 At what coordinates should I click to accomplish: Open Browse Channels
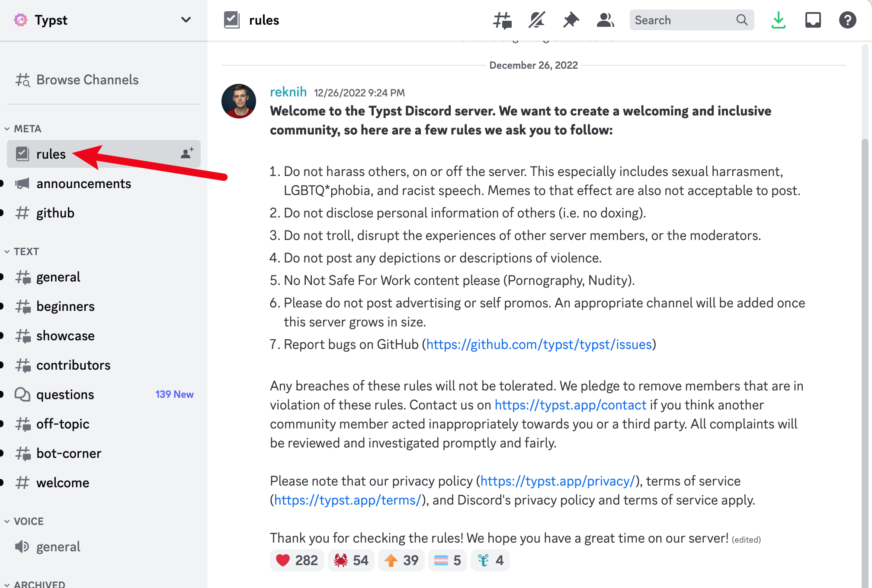click(104, 80)
